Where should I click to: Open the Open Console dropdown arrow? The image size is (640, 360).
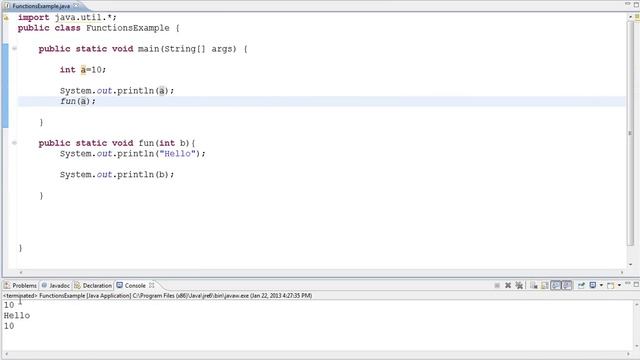click(619, 285)
